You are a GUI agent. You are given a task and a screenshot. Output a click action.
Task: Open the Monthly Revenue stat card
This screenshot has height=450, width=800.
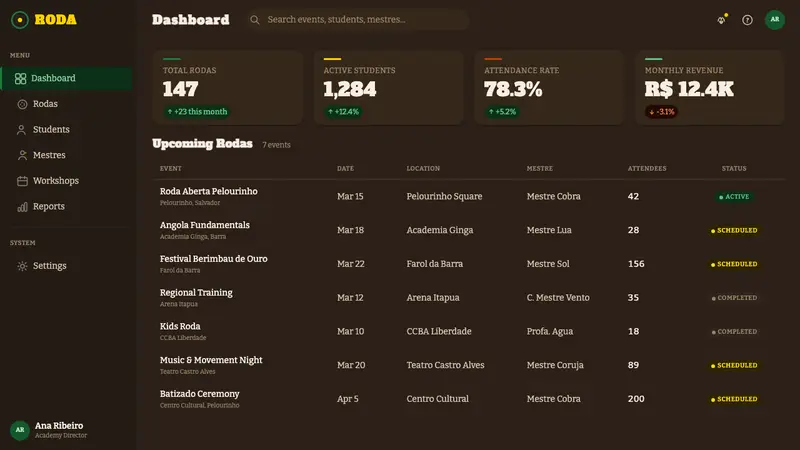coord(710,87)
